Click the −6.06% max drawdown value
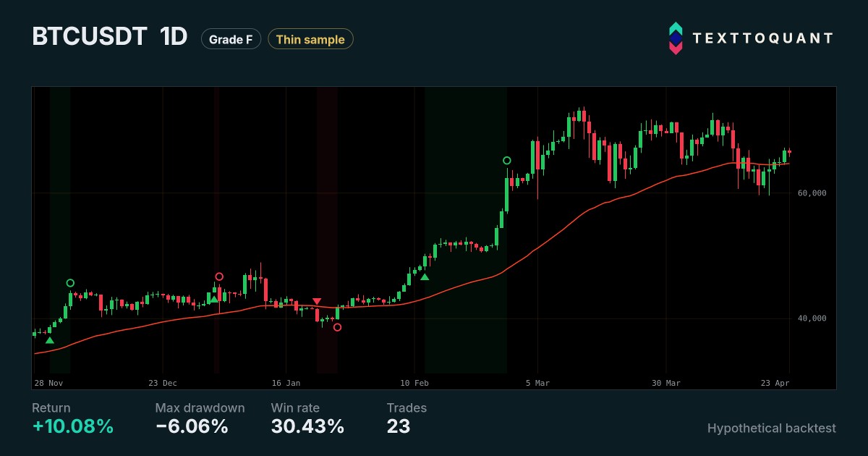Image resolution: width=868 pixels, height=456 pixels. (x=192, y=427)
